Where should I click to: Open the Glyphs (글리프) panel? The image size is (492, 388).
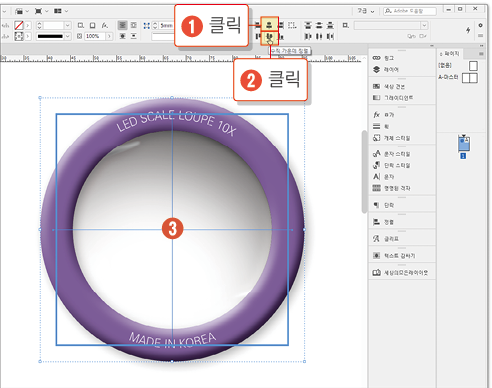click(402, 239)
